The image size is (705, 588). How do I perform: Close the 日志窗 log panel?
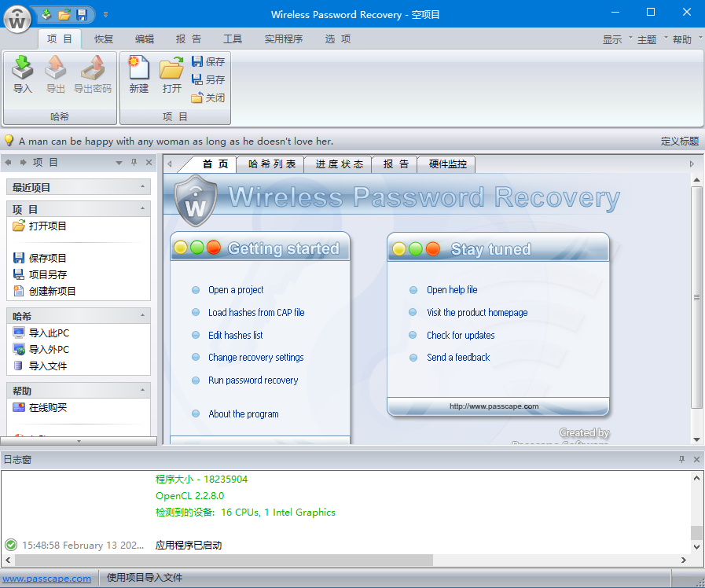pos(696,459)
